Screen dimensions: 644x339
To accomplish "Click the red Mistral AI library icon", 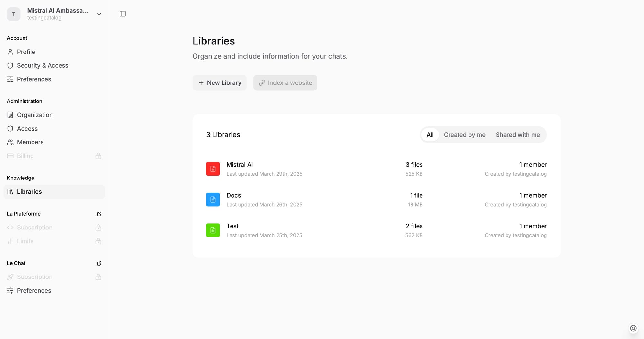I will coord(213,169).
